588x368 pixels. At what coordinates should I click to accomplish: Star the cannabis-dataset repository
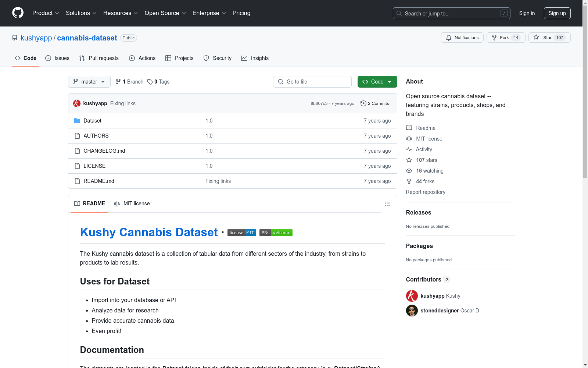pos(549,38)
